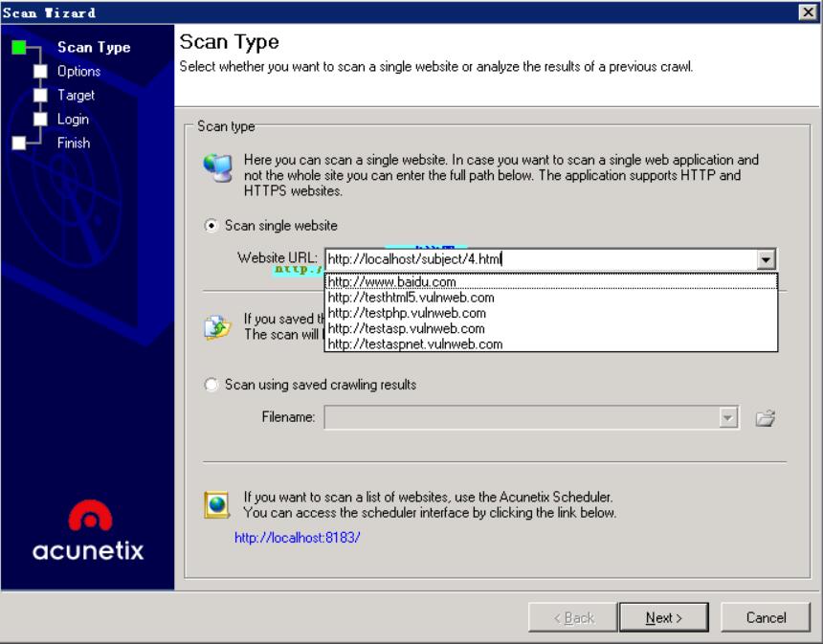The width and height of the screenshot is (823, 644).
Task: Click the disabled Back button
Action: (573, 618)
